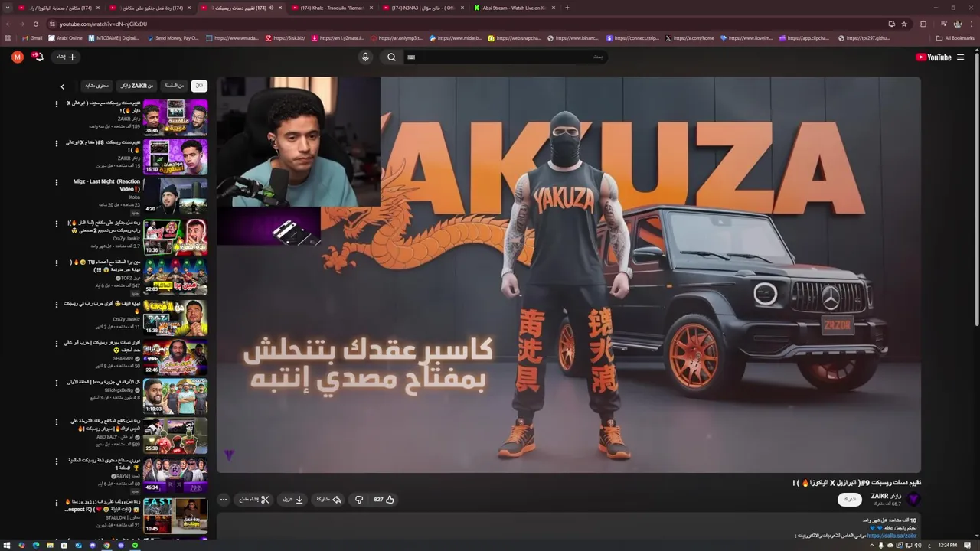The height and width of the screenshot is (551, 980).
Task: Open the Windows Start button
Action: (x=7, y=545)
